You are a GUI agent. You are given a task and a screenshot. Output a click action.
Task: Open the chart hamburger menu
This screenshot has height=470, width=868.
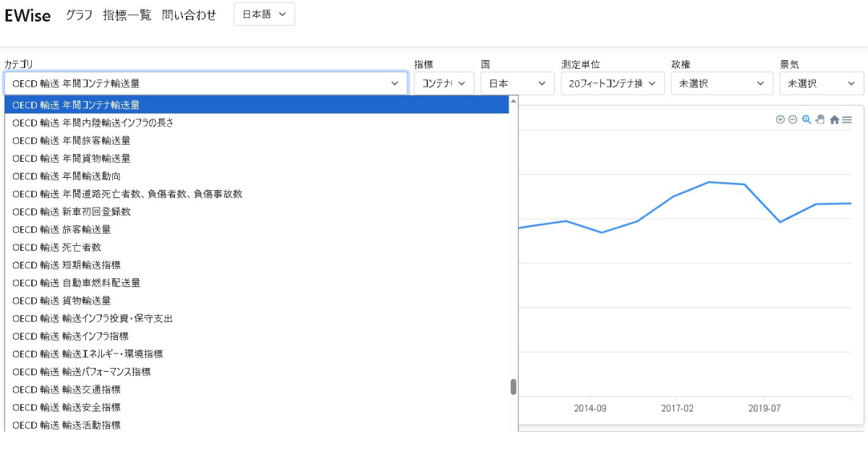tap(847, 120)
